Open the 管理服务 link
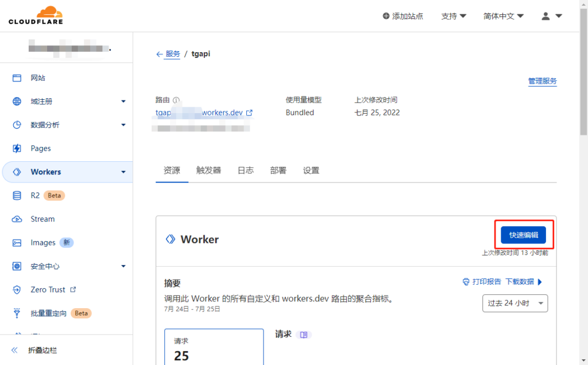Image resolution: width=588 pixels, height=365 pixels. point(542,81)
